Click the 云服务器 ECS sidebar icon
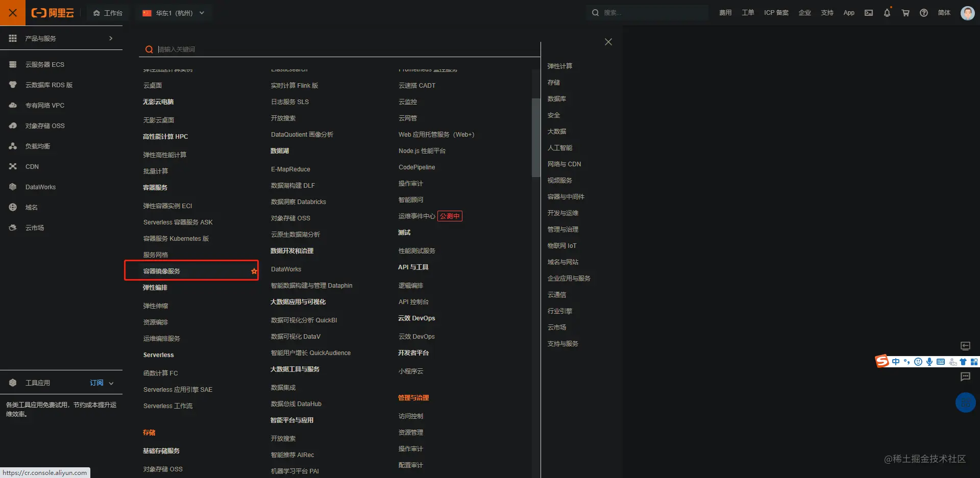 click(13, 64)
